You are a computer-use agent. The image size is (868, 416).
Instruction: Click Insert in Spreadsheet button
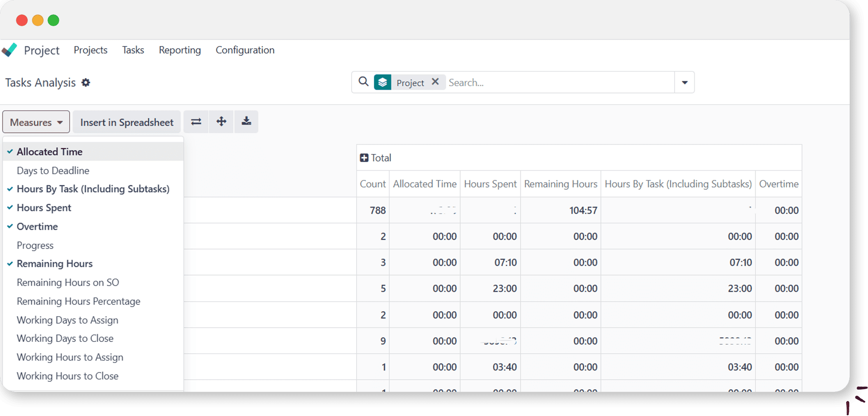point(126,122)
